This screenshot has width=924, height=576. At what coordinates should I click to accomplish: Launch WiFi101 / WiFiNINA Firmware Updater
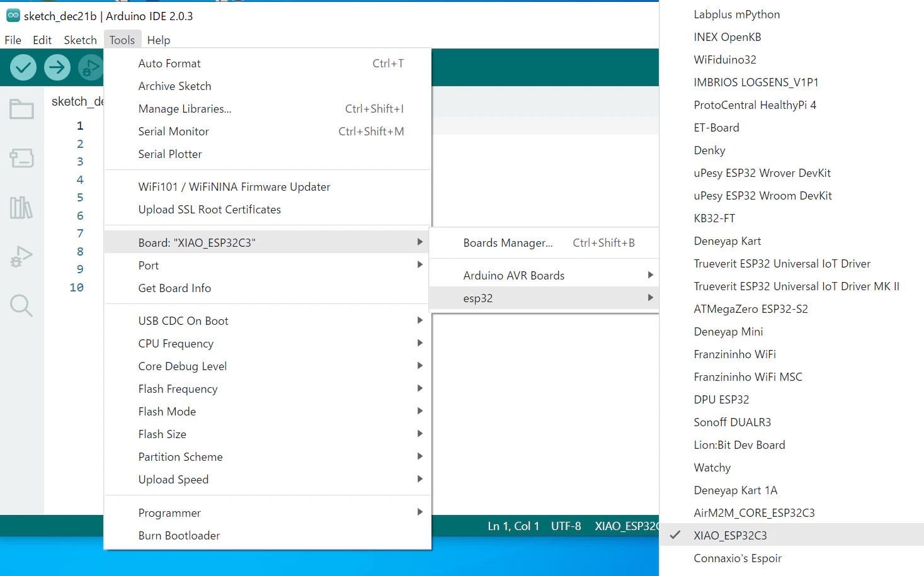click(x=267, y=186)
